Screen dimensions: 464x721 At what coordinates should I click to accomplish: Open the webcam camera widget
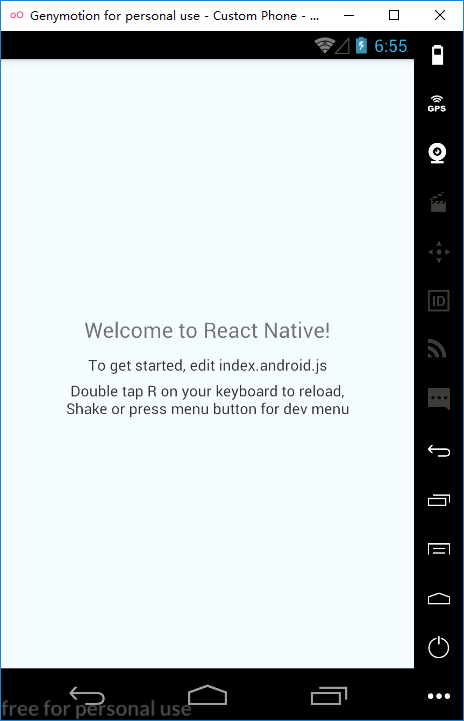point(437,154)
